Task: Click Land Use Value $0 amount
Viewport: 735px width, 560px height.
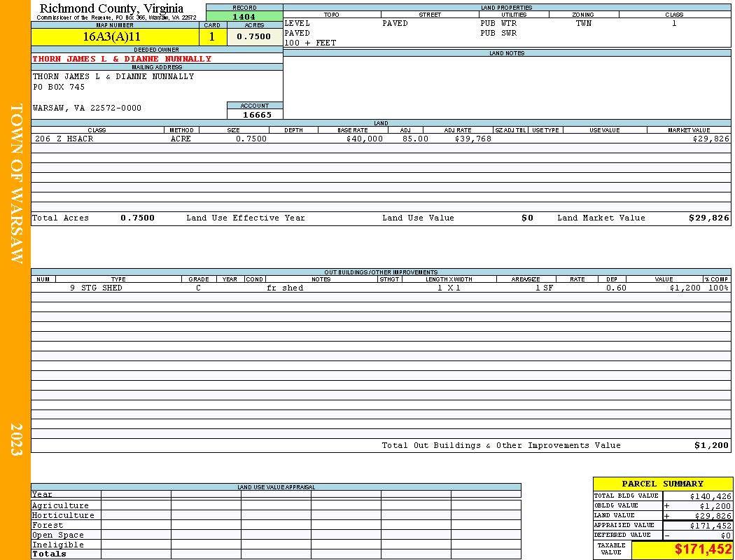Action: [x=527, y=218]
